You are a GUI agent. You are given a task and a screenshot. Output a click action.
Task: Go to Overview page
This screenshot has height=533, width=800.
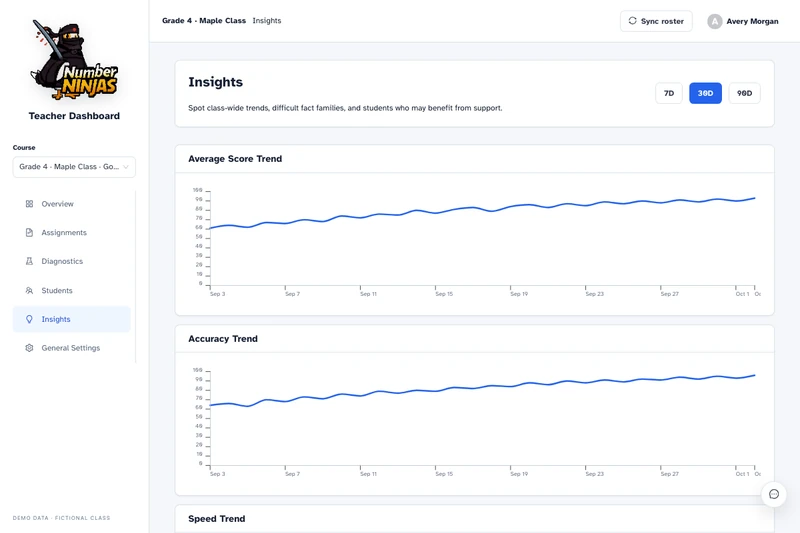(x=71, y=204)
